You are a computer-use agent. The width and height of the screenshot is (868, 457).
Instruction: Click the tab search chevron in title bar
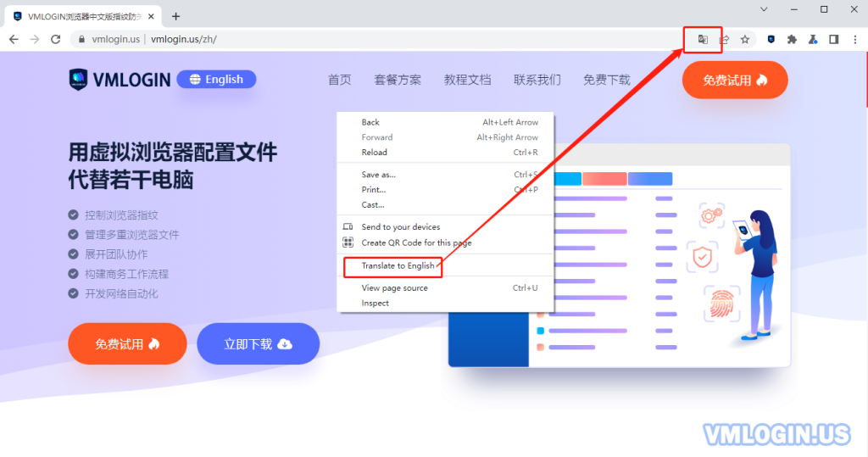(764, 8)
